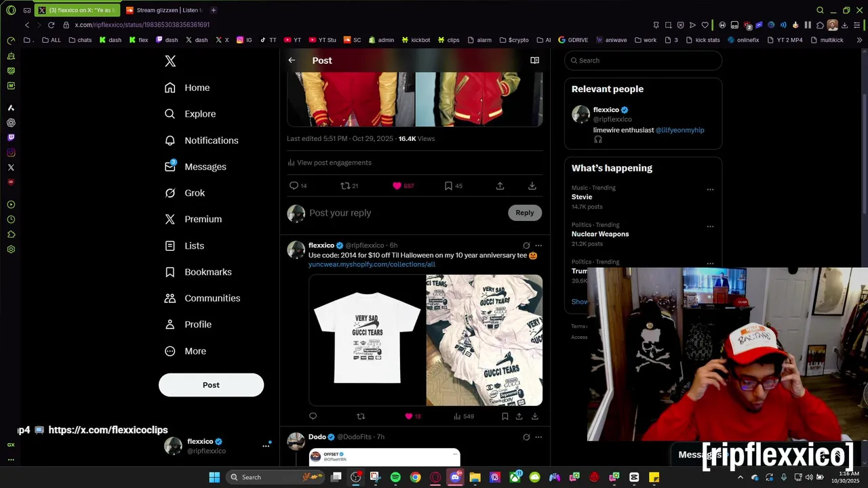Go back using Post header arrow
The image size is (868, 488).
coord(292,60)
